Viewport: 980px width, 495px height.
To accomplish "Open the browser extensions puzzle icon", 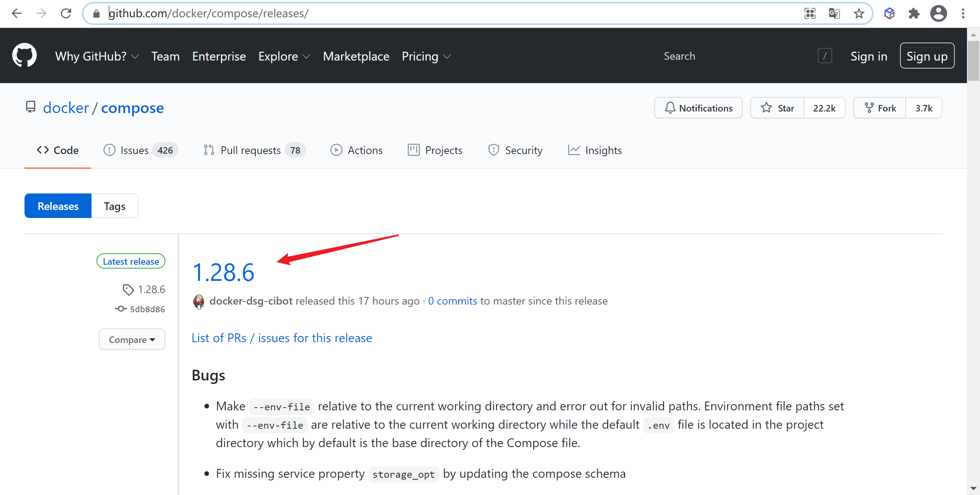I will pos(914,13).
